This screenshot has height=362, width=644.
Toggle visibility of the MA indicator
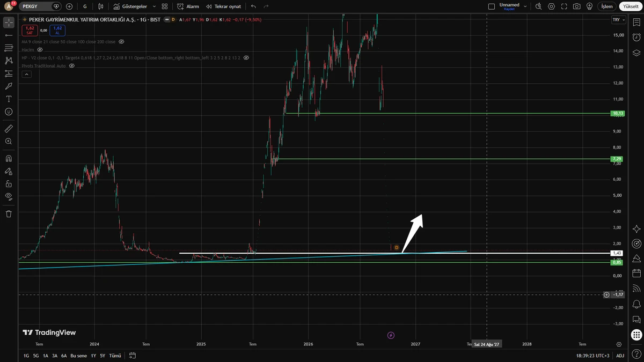(x=121, y=42)
